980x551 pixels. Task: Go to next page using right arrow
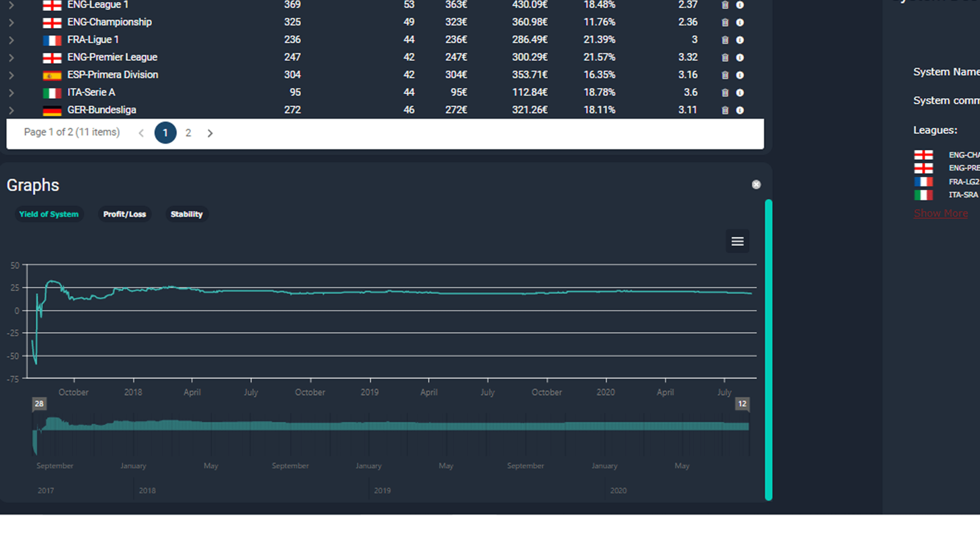(x=210, y=133)
